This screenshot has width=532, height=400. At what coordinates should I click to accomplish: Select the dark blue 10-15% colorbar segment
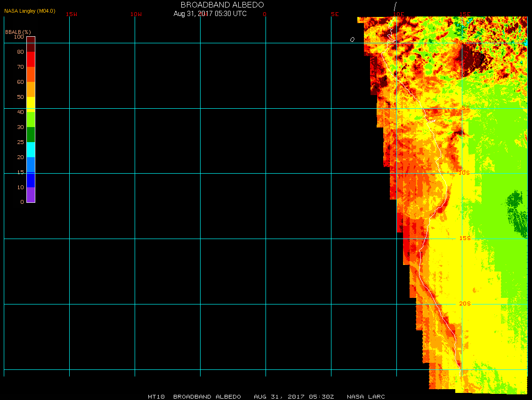coord(31,180)
